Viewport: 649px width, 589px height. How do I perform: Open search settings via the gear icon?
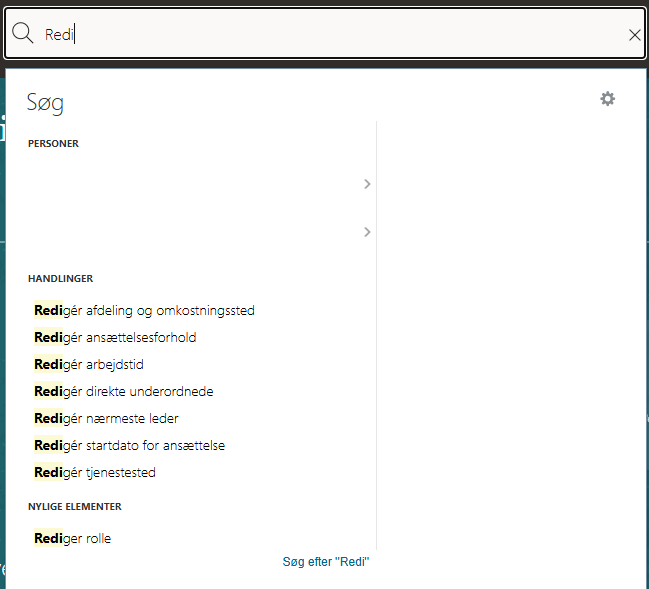point(607,99)
